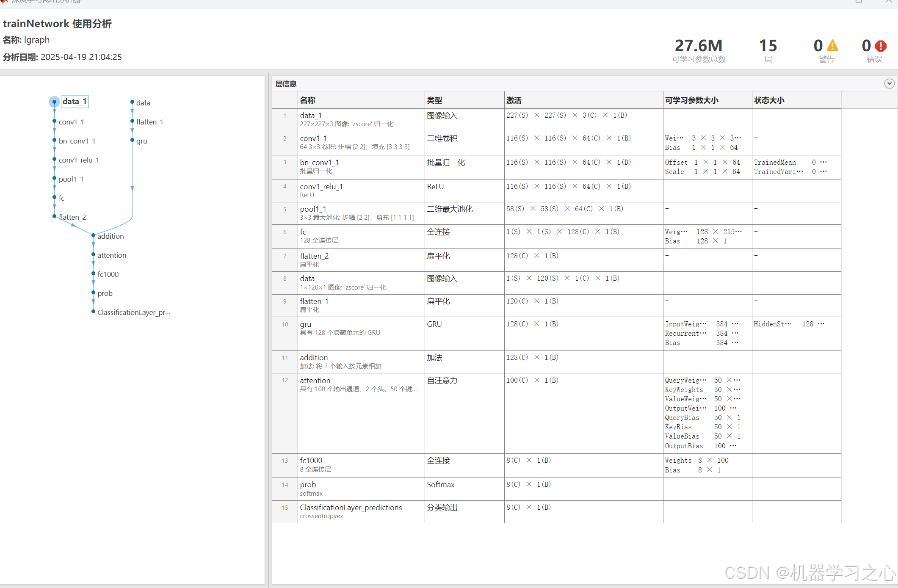Click the 名称 column header
Screen dimensions: 898x588
(308, 100)
